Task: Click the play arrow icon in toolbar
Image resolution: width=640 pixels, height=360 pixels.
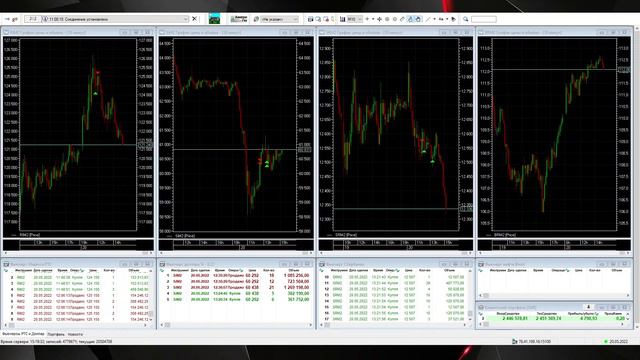Action: pos(453,19)
